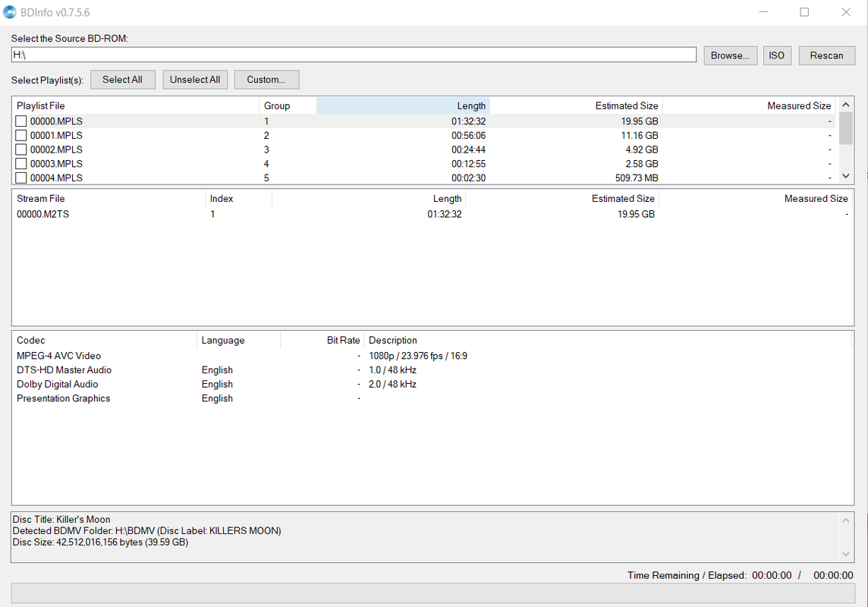This screenshot has width=868, height=607.
Task: Open the Custom... playlist dialog
Action: click(266, 80)
